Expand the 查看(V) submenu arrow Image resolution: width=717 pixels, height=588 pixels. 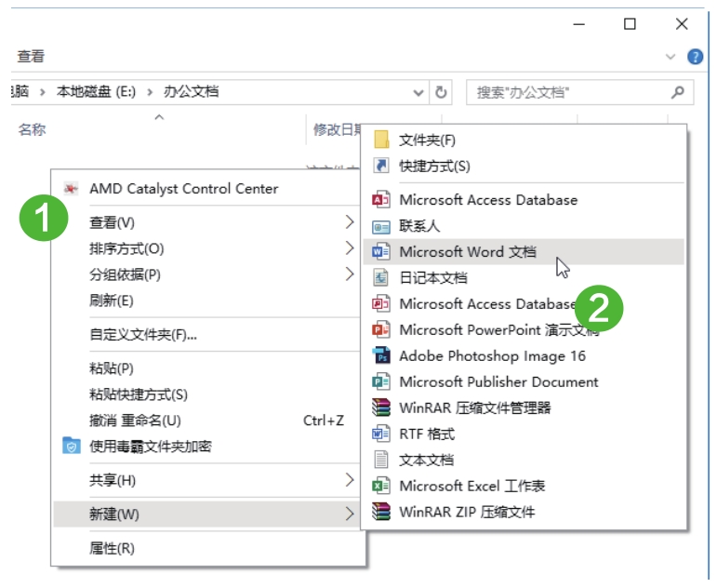click(350, 222)
